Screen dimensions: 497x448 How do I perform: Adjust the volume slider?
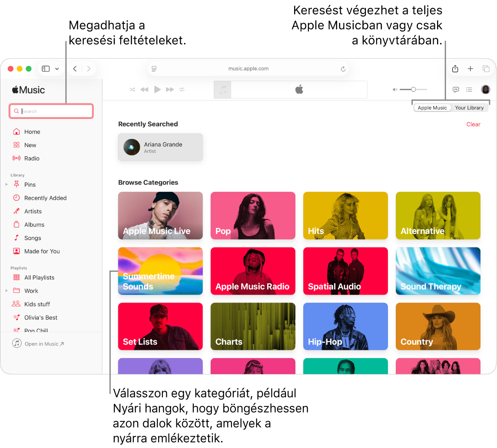[413, 89]
